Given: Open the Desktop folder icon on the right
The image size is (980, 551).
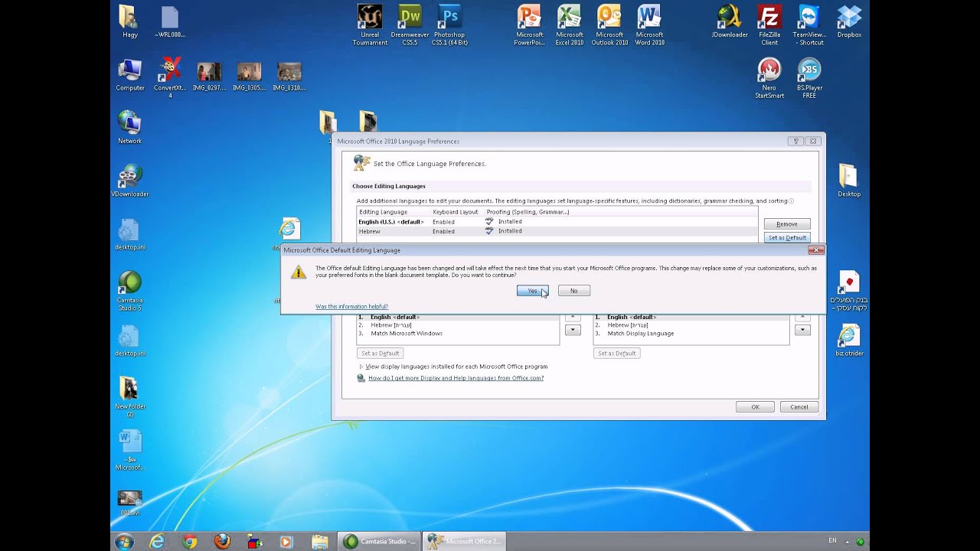Looking at the screenshot, I should pos(849,181).
